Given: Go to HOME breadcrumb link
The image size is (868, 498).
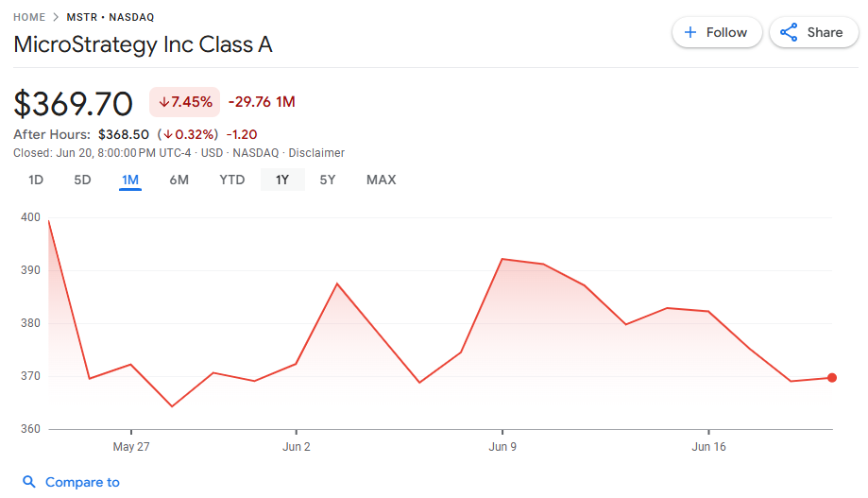Looking at the screenshot, I should [x=29, y=18].
